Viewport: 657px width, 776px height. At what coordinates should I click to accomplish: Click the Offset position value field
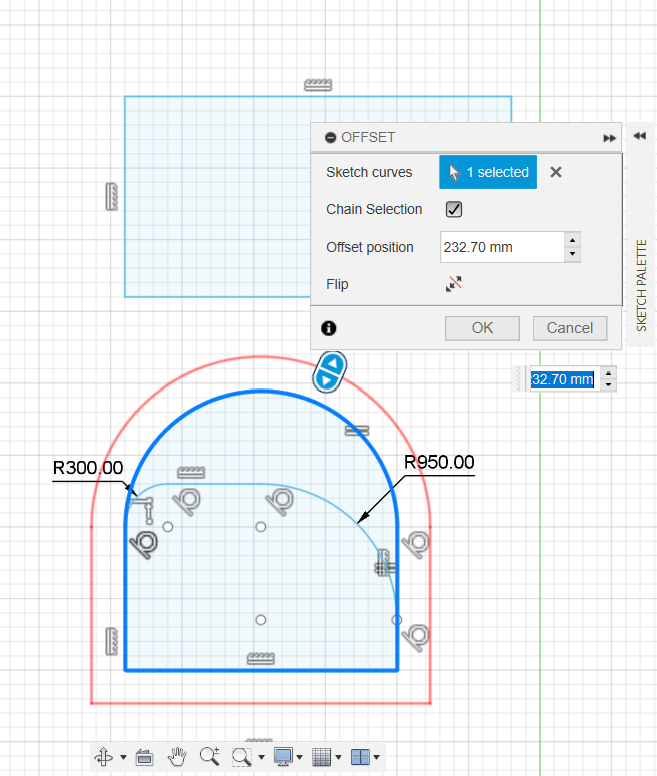502,247
